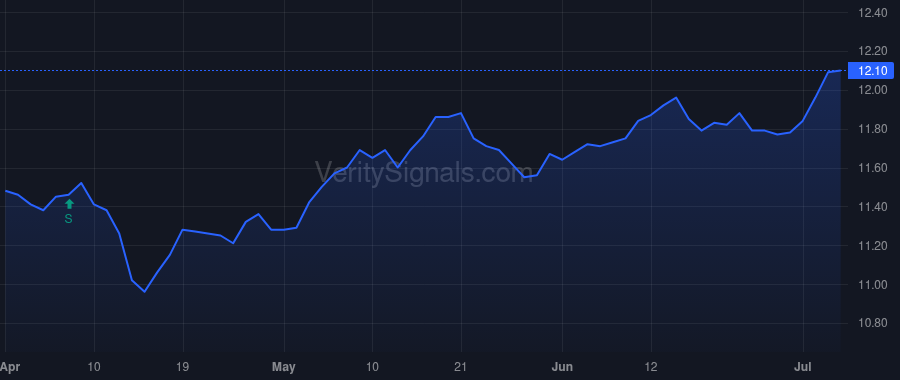Click the 11.40 price axis label
The height and width of the screenshot is (380, 900).
[x=872, y=207]
